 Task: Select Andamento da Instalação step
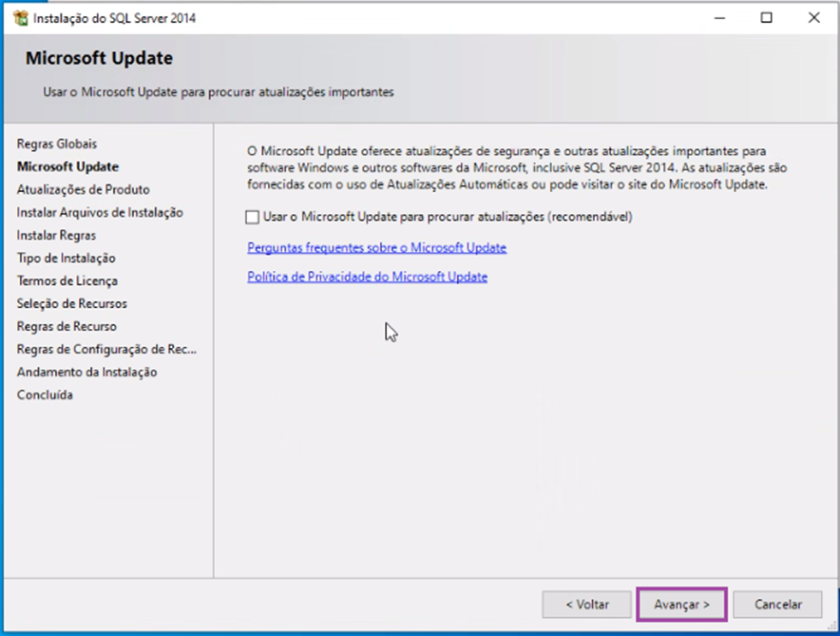coord(86,372)
